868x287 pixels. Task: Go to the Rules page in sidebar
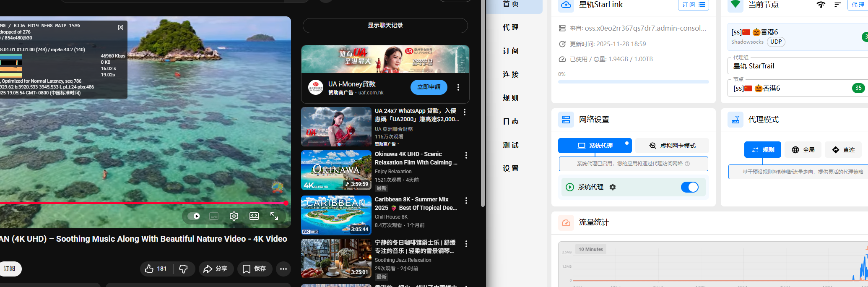(x=511, y=98)
